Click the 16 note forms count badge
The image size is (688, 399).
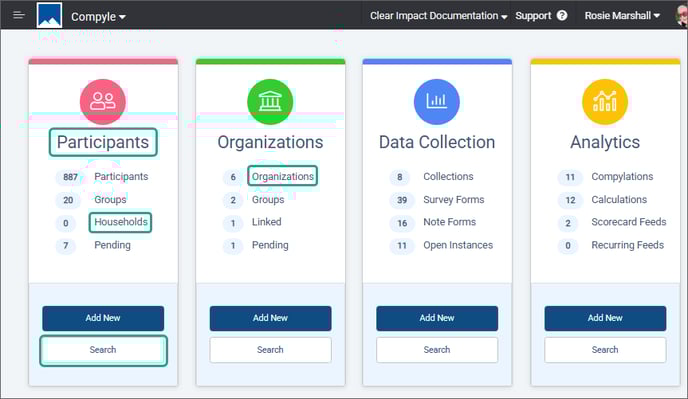[x=402, y=223]
